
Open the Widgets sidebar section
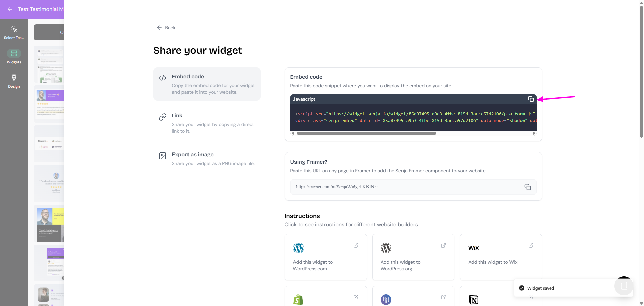[x=14, y=57]
